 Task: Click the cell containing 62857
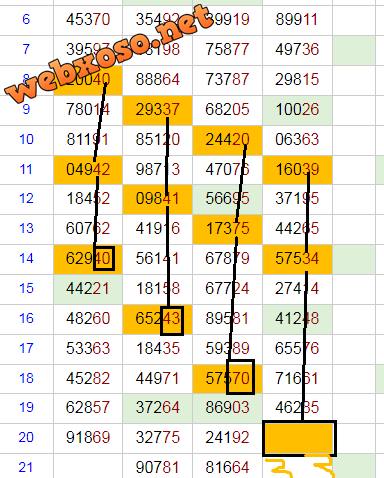[88, 408]
